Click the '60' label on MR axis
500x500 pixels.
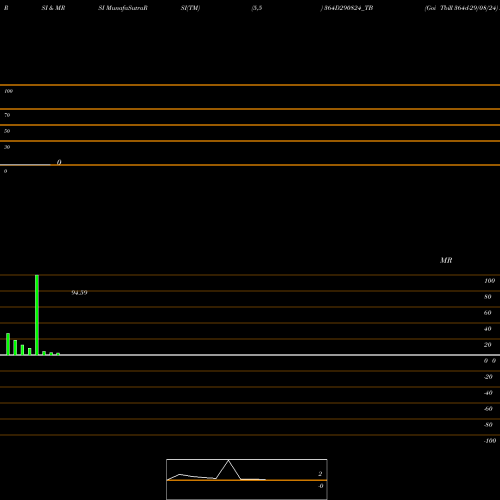488,313
